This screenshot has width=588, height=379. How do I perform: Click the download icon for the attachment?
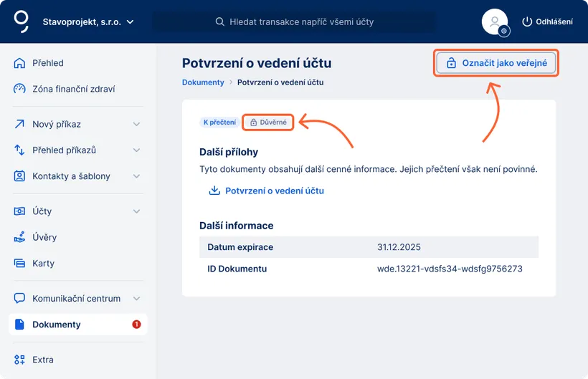(214, 191)
